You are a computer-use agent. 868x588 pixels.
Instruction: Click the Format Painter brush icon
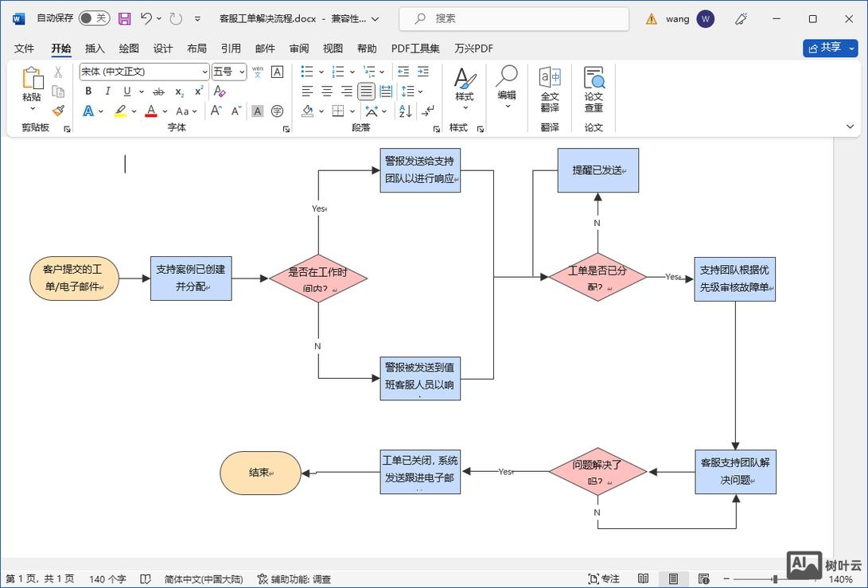click(x=58, y=111)
